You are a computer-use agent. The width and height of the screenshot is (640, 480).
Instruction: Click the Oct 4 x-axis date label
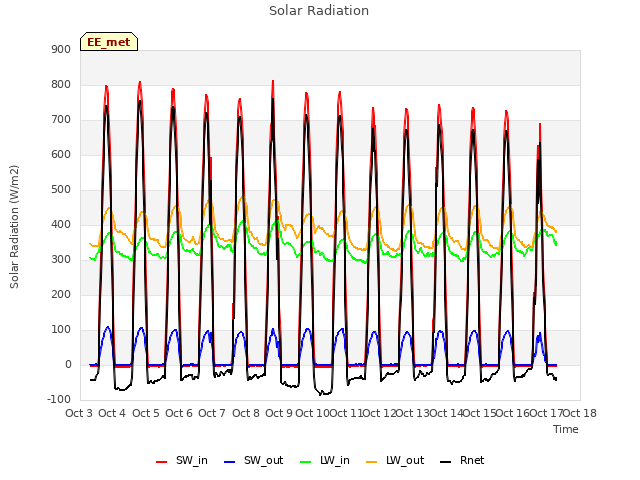[112, 413]
